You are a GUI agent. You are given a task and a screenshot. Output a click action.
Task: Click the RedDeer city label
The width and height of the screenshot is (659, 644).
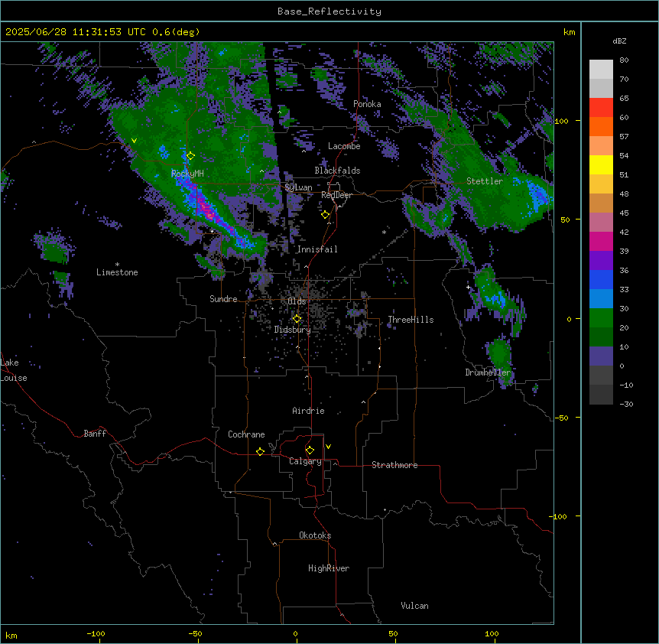[x=336, y=195]
